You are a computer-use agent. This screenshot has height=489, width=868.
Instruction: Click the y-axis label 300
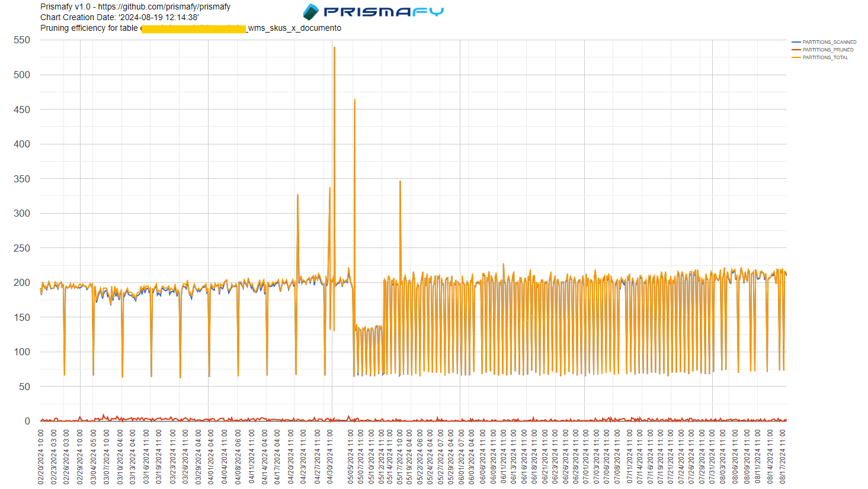[22, 213]
